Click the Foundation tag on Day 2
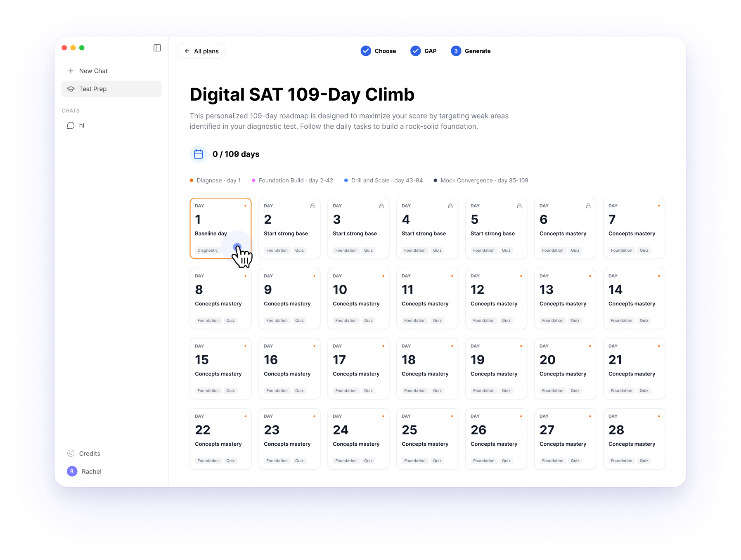The width and height of the screenshot is (741, 560). (277, 250)
